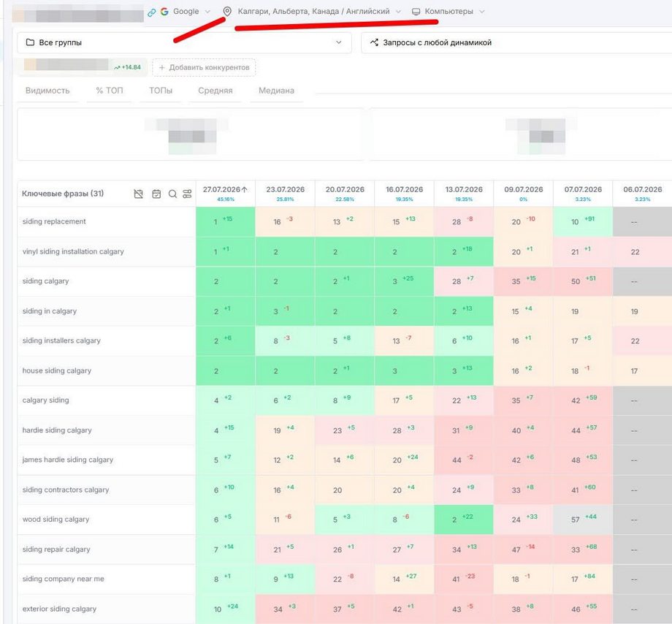The image size is (672, 624).
Task: Select keyword 'siding calgary'
Action: tap(45, 281)
